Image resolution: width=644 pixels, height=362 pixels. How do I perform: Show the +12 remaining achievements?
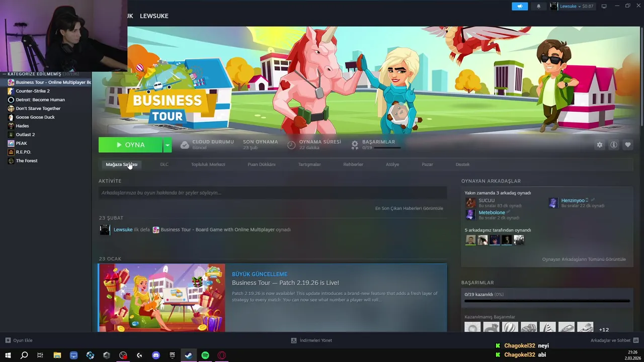click(x=604, y=329)
